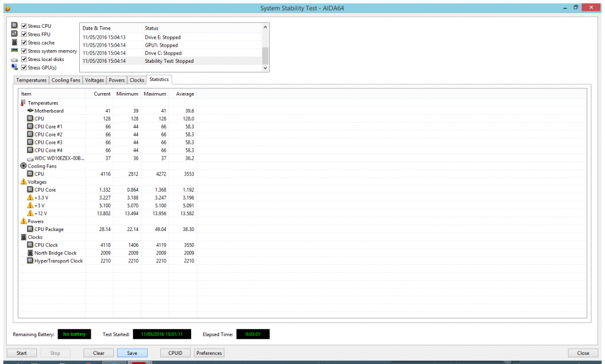Uncheck the Stress CPU checkbox

[x=24, y=26]
